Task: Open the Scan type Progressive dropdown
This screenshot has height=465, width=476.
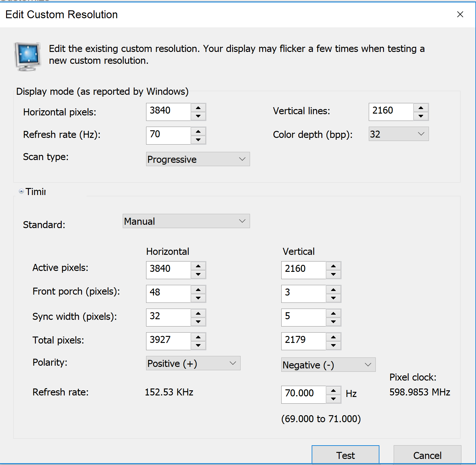Action: (x=198, y=159)
